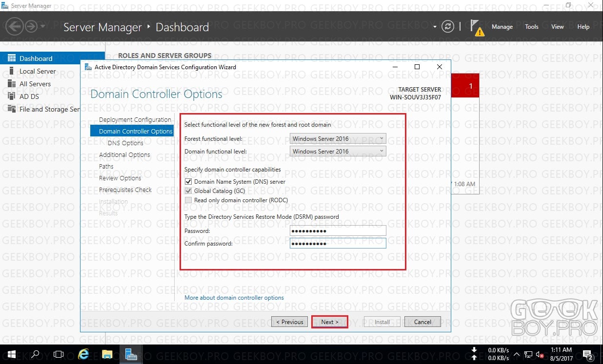Image resolution: width=603 pixels, height=364 pixels.
Task: Open More about domain controller options link
Action: point(234,298)
